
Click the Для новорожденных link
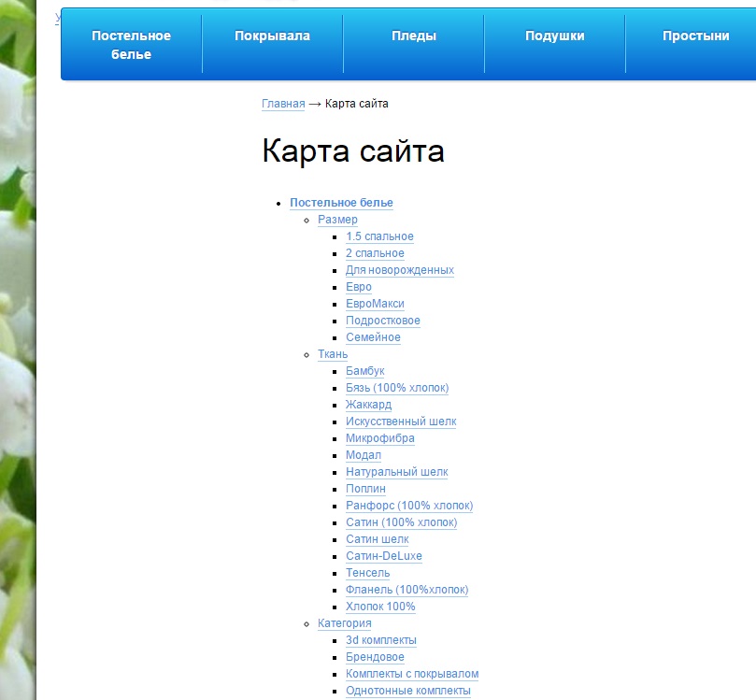coord(398,270)
